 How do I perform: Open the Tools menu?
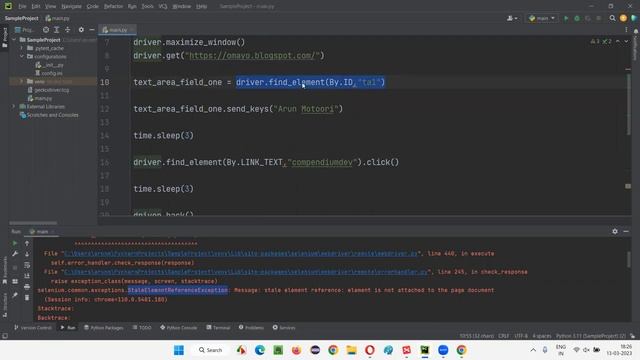pos(147,6)
